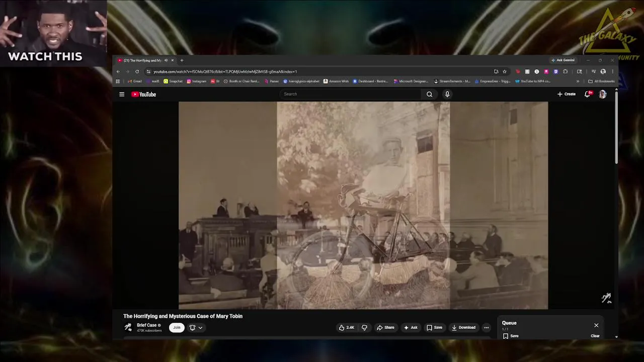Show more bookmarks overflow chevron
The height and width of the screenshot is (362, 644).
coord(578,81)
